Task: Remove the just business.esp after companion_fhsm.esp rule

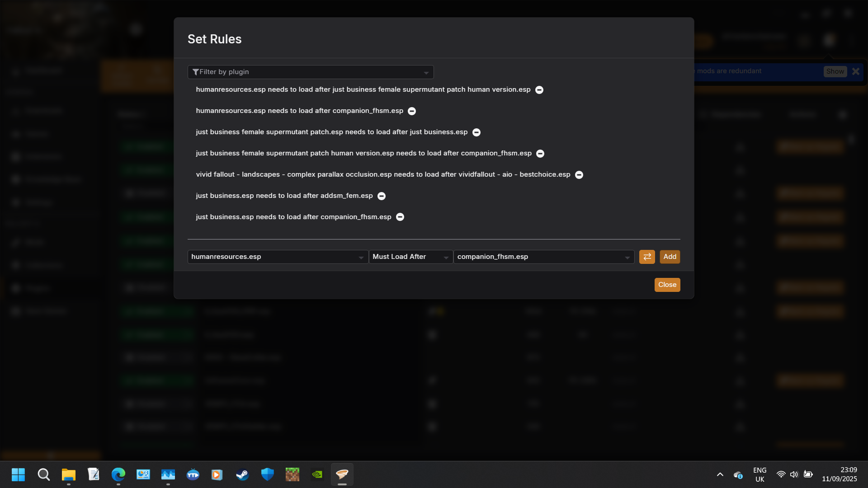Action: (x=400, y=217)
